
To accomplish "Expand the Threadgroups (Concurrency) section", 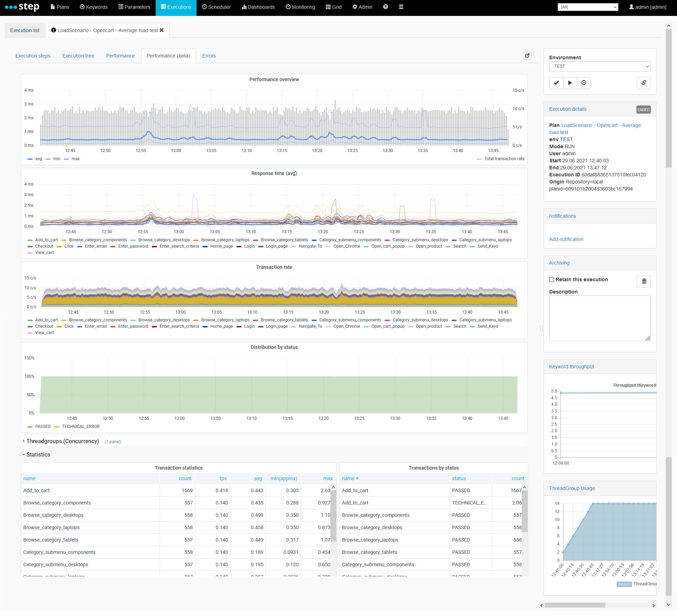I will point(62,441).
